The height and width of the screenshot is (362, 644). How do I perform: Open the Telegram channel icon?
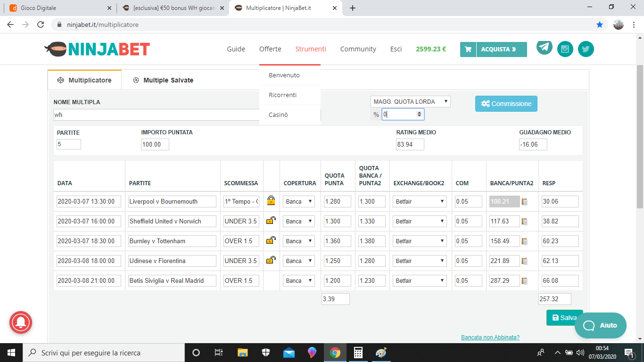click(545, 47)
